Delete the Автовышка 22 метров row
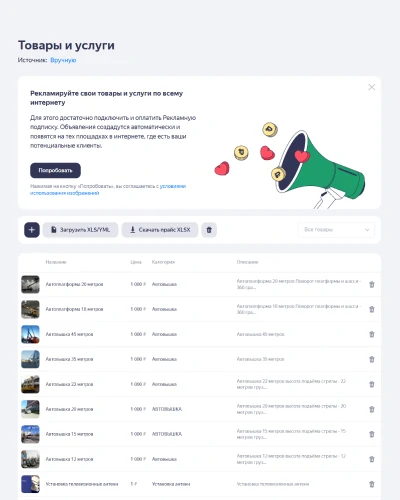 pyautogui.click(x=372, y=384)
